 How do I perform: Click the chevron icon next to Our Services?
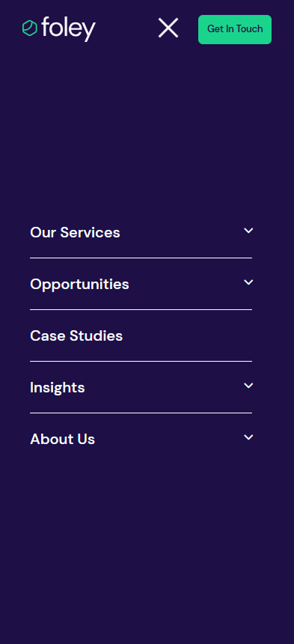pyautogui.click(x=248, y=231)
